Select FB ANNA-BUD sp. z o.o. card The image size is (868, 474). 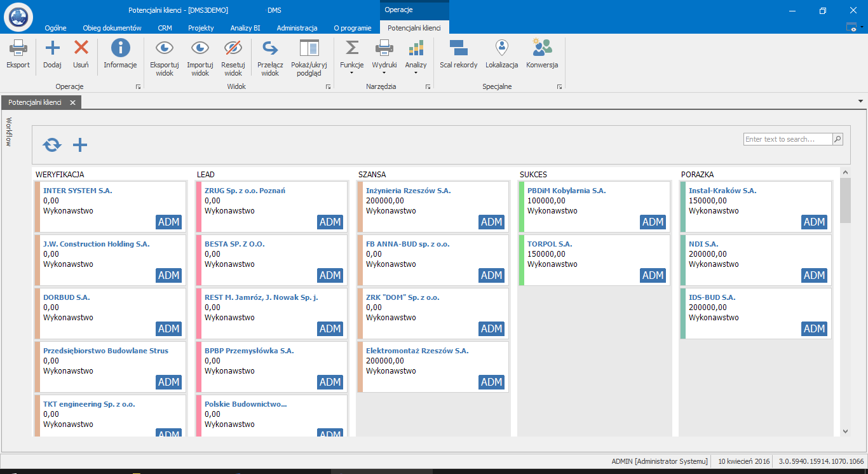(x=433, y=260)
